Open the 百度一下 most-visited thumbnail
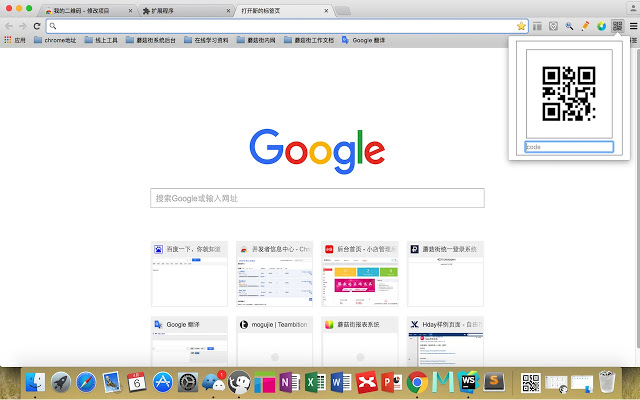This screenshot has width=640, height=400. [x=189, y=273]
